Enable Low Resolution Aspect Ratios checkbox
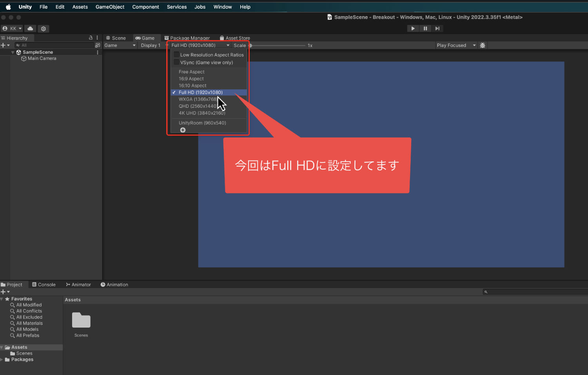This screenshot has height=375, width=588. tap(176, 55)
